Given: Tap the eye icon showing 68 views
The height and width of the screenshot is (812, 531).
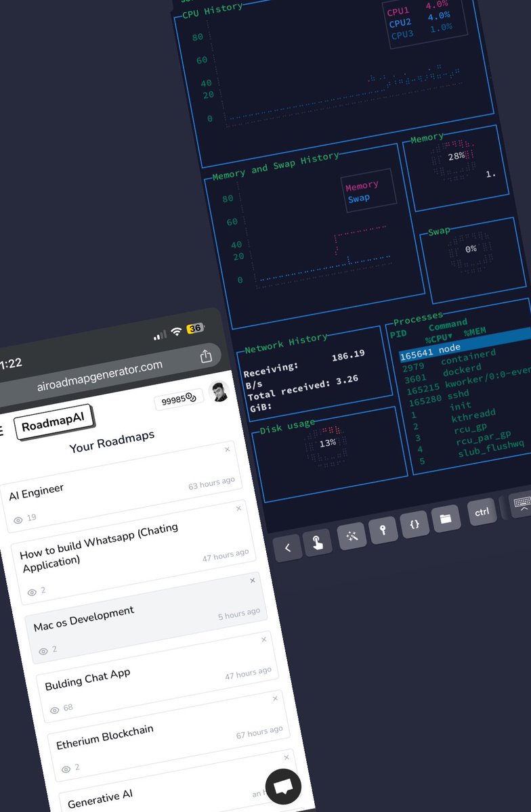Looking at the screenshot, I should pyautogui.click(x=55, y=710).
